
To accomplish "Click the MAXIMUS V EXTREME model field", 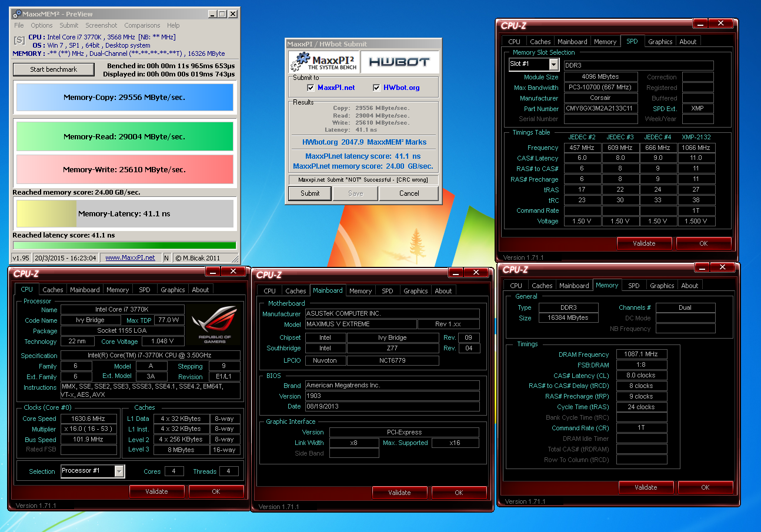I will pos(361,324).
